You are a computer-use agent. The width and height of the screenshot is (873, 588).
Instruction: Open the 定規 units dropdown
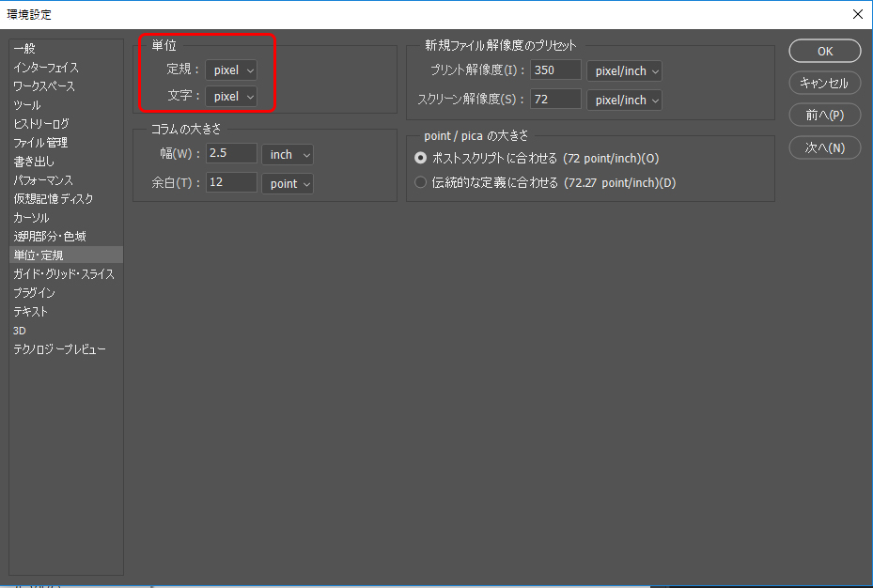(x=231, y=70)
